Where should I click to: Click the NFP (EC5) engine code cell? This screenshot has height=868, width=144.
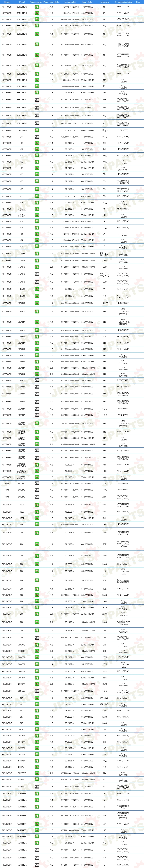click(123, 130)
